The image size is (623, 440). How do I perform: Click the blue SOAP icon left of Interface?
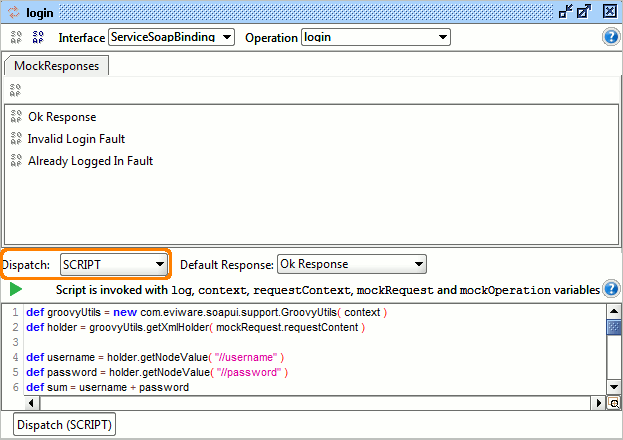tap(38, 37)
